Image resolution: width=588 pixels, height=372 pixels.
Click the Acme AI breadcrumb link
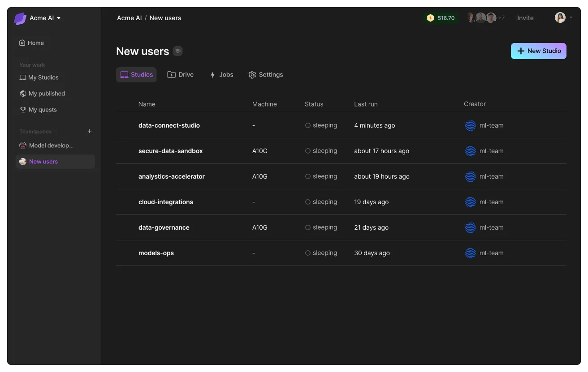point(129,18)
